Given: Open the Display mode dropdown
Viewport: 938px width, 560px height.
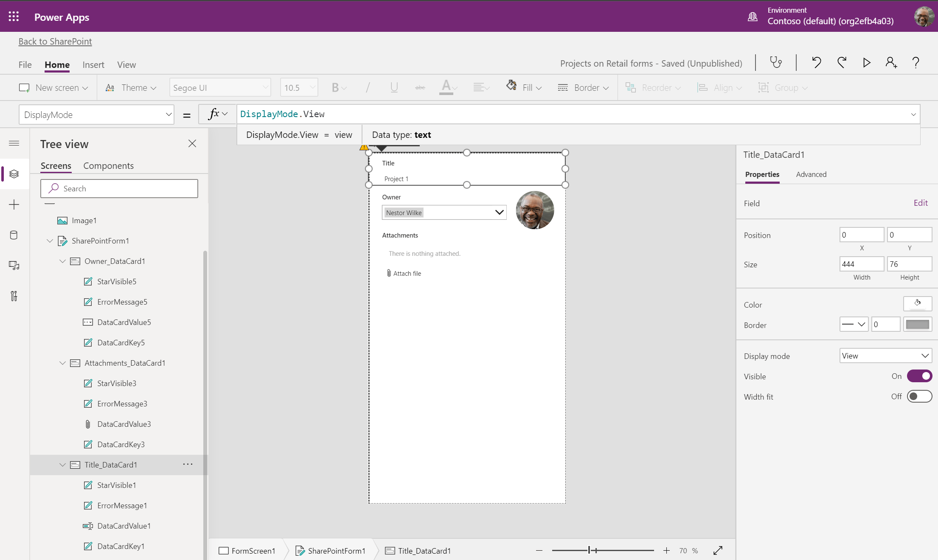Looking at the screenshot, I should pyautogui.click(x=885, y=356).
